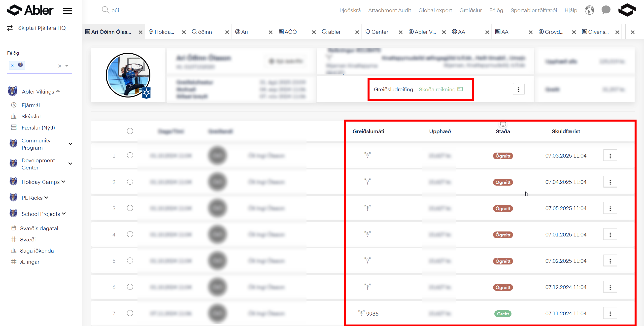Select the radio button for row 4
The height and width of the screenshot is (326, 644).
(x=130, y=234)
